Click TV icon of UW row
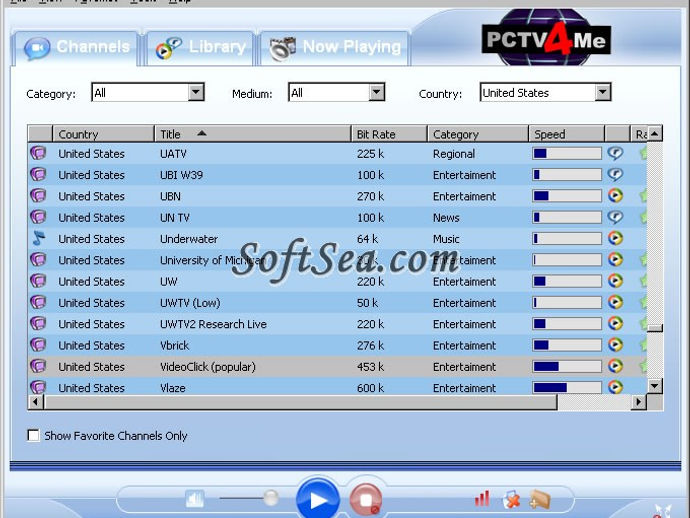 pyautogui.click(x=39, y=281)
